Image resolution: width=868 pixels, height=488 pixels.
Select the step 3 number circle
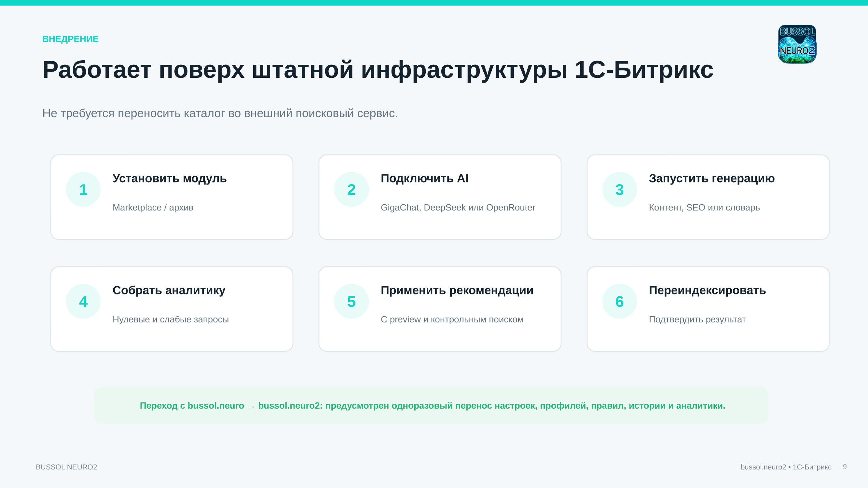(x=619, y=189)
